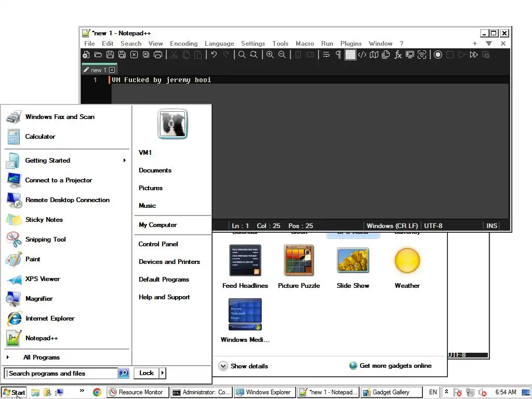Click the Save All toolbar icon
532x399 pixels.
(122, 55)
